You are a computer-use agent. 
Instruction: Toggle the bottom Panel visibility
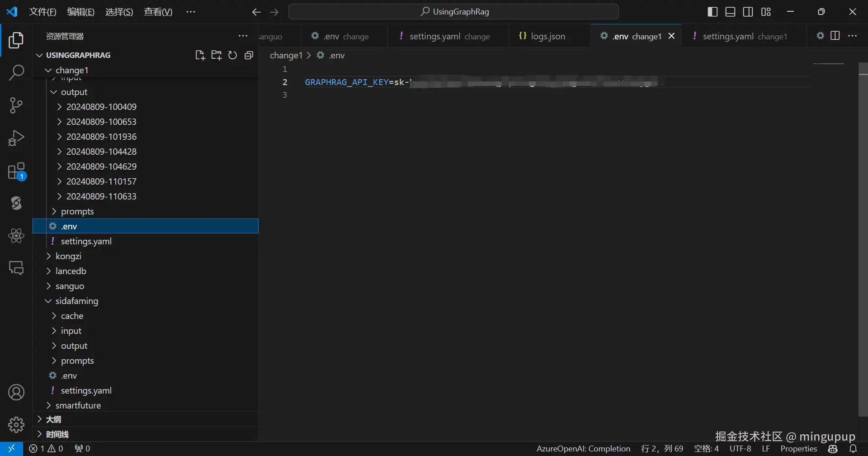[x=730, y=12]
